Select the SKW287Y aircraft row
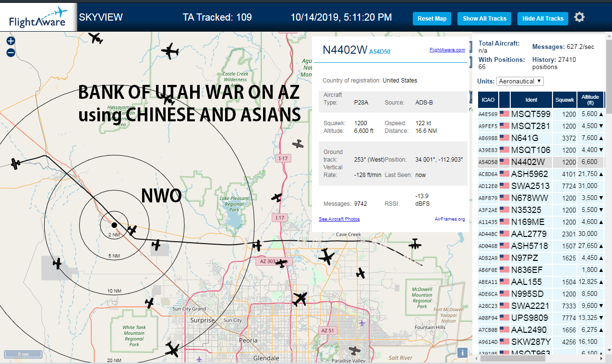This screenshot has height=364, width=612. pos(541,342)
